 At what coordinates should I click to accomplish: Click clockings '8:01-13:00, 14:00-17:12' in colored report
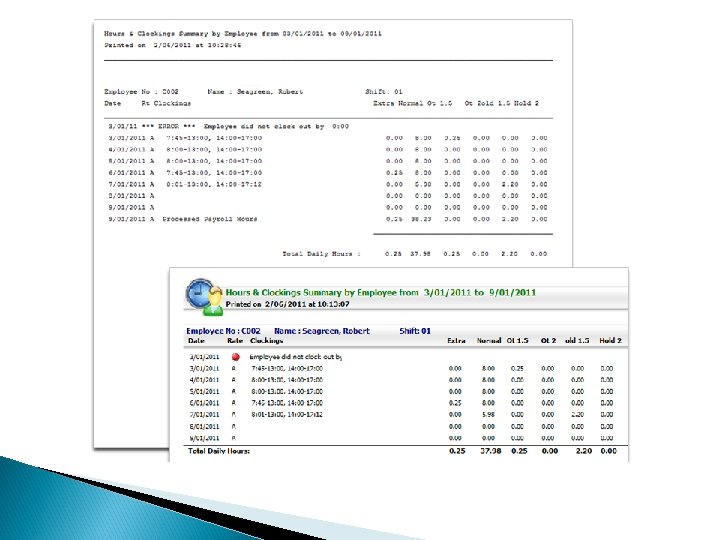pyautogui.click(x=287, y=415)
